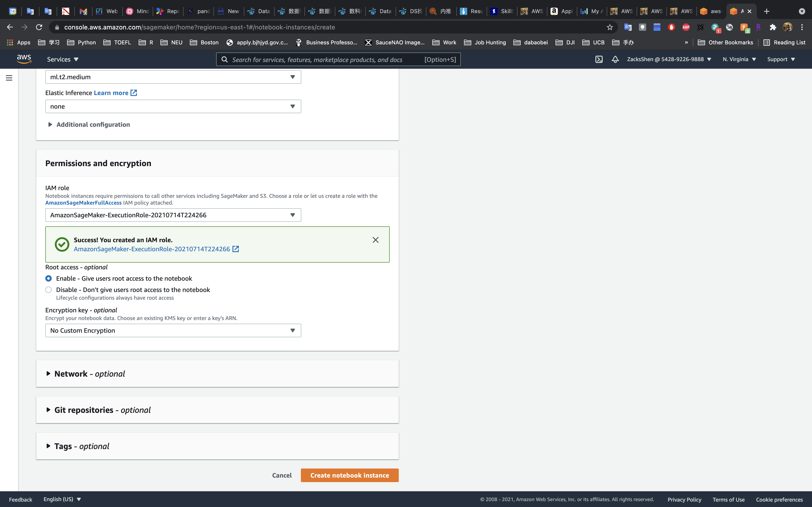Screen dimensions: 812x507
Task: Open the left hamburger navigation menu
Action: (x=9, y=78)
